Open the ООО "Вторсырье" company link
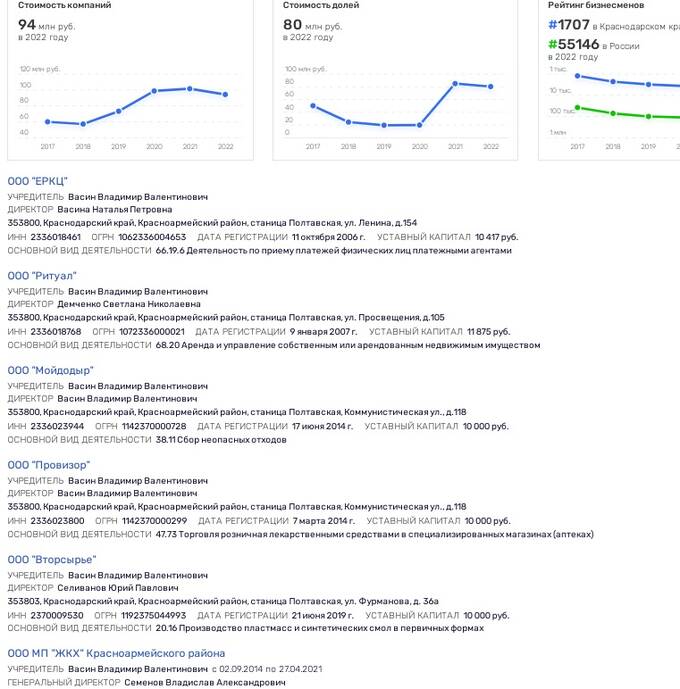Screen dimensions: 680x689 pyautogui.click(x=52, y=559)
